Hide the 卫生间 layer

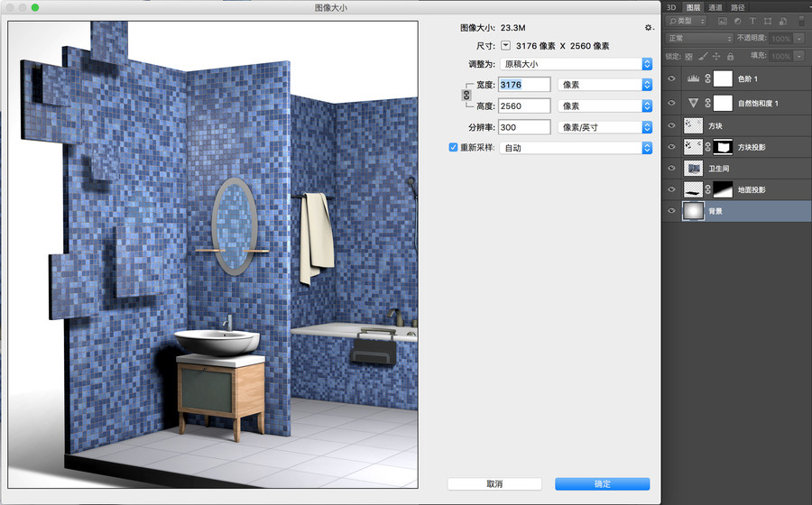click(x=671, y=168)
